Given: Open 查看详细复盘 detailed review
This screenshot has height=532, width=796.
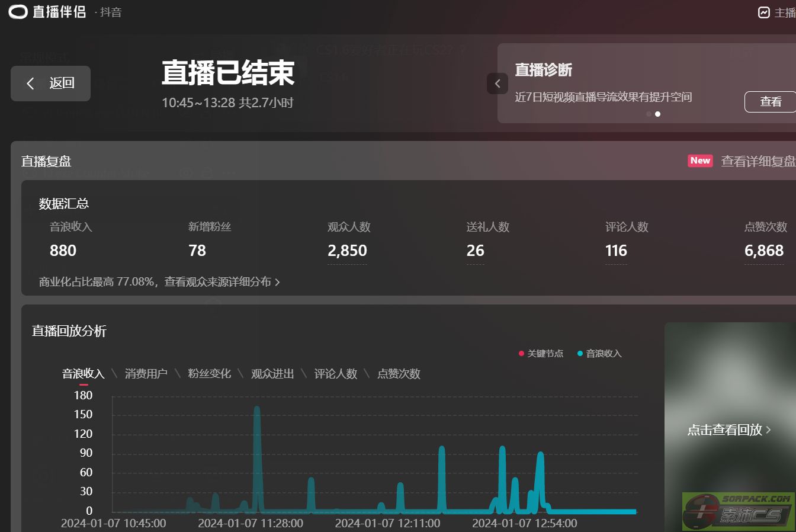Looking at the screenshot, I should click(758, 161).
